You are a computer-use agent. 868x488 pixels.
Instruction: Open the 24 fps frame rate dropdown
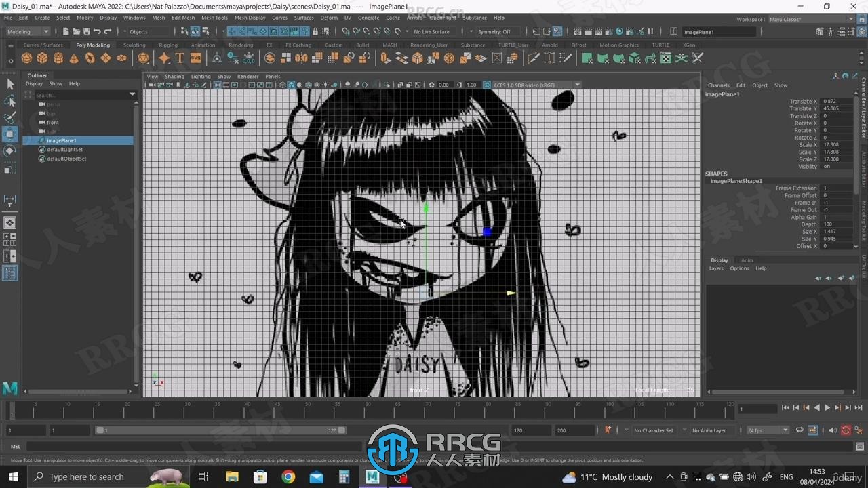[x=768, y=430]
